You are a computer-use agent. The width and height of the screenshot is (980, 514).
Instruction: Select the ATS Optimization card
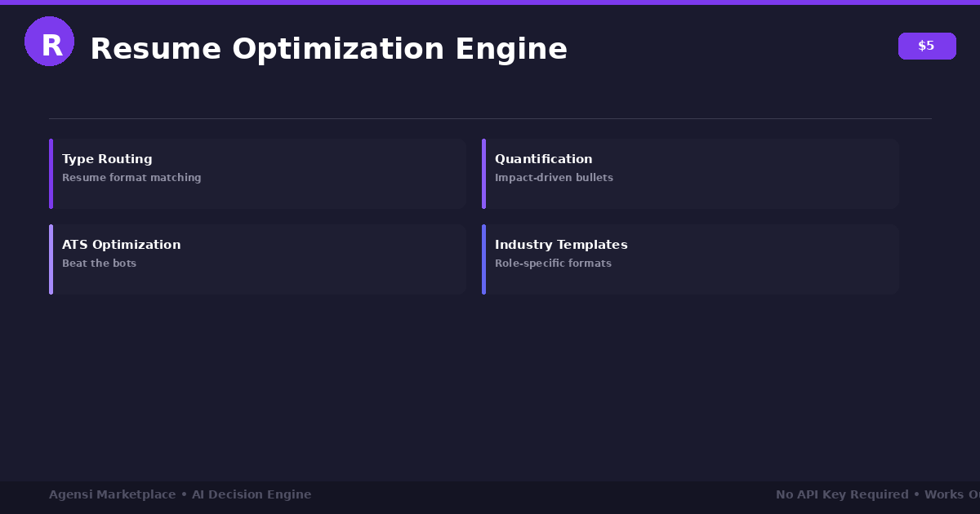pos(257,259)
